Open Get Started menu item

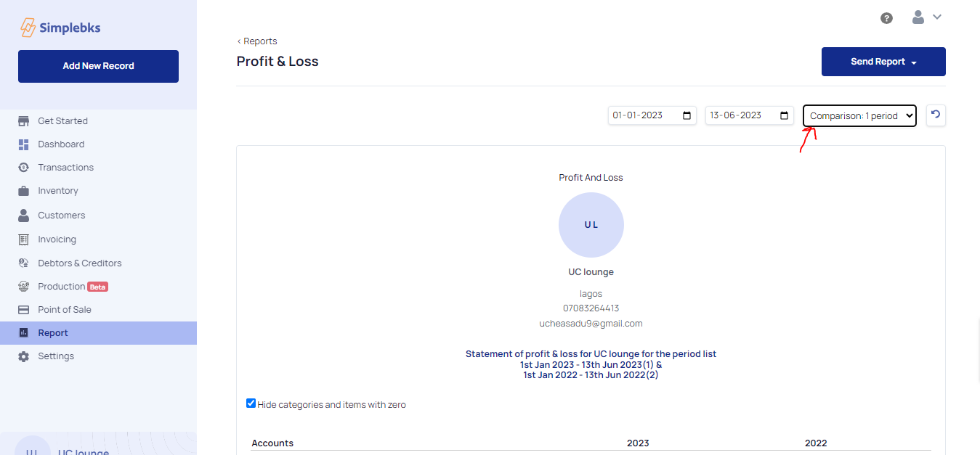click(62, 121)
